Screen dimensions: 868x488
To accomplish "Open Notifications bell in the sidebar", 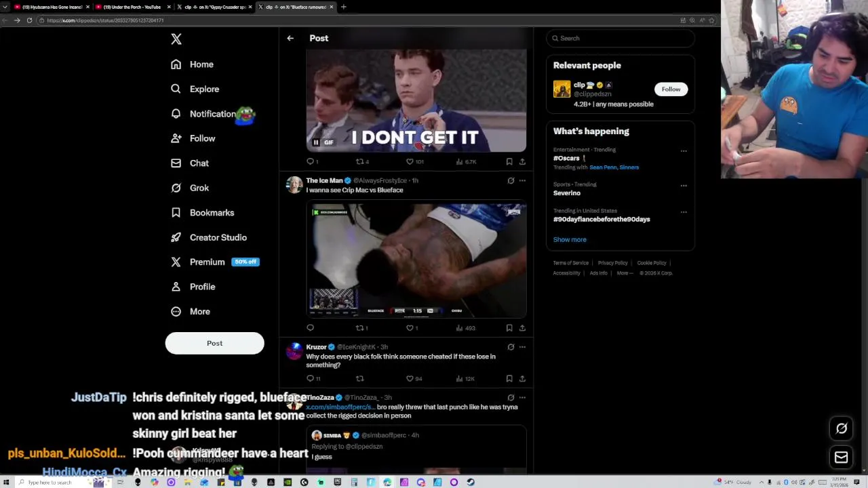I will (176, 114).
